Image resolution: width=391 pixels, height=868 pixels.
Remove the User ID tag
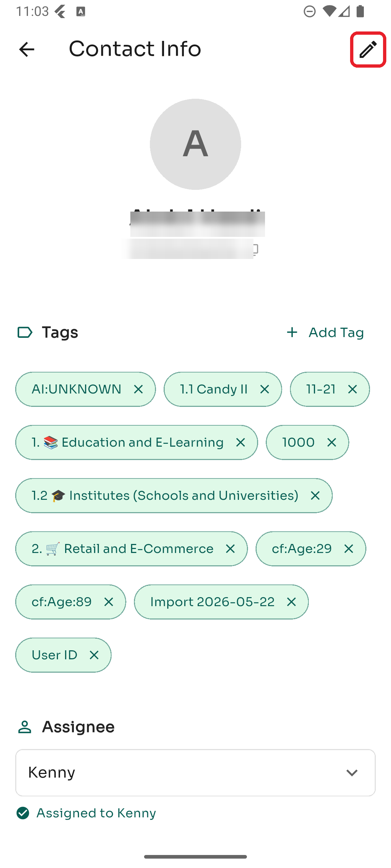tap(94, 655)
